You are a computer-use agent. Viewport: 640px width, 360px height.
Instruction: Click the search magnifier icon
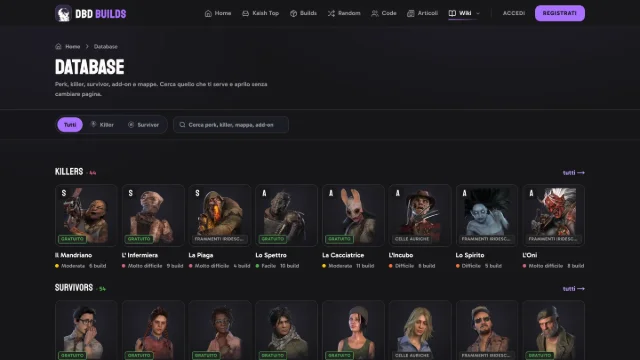pos(182,124)
